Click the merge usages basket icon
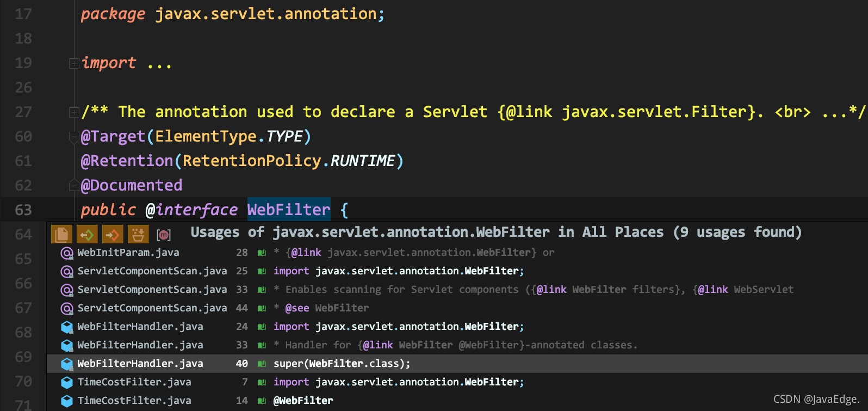Image resolution: width=868 pixels, height=411 pixels. coord(138,235)
